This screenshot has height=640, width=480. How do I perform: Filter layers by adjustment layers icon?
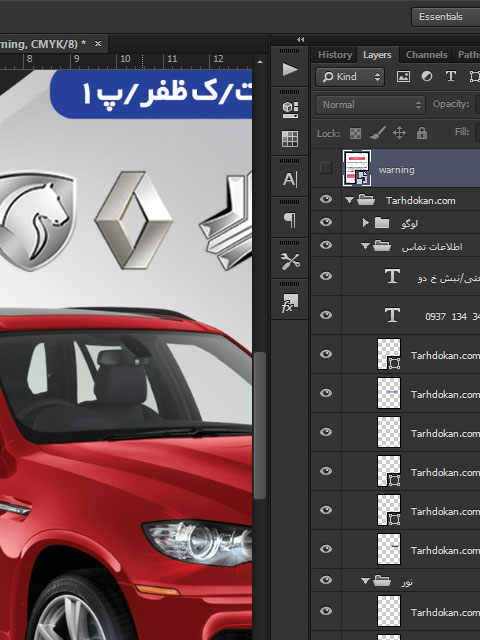(427, 76)
